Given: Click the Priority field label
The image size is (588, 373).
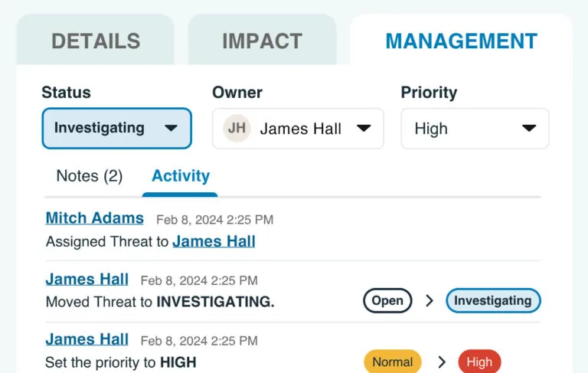Looking at the screenshot, I should tap(429, 93).
